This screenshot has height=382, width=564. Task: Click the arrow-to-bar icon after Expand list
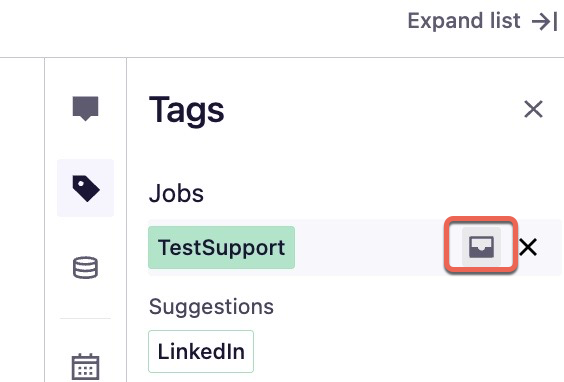[x=545, y=22]
